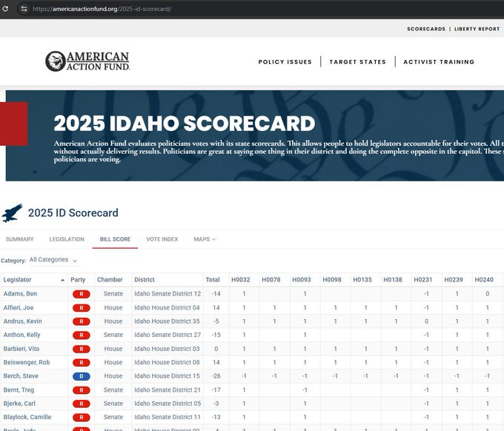Open legislator Andrus, Kevin
This screenshot has height=431, width=504.
click(22, 321)
